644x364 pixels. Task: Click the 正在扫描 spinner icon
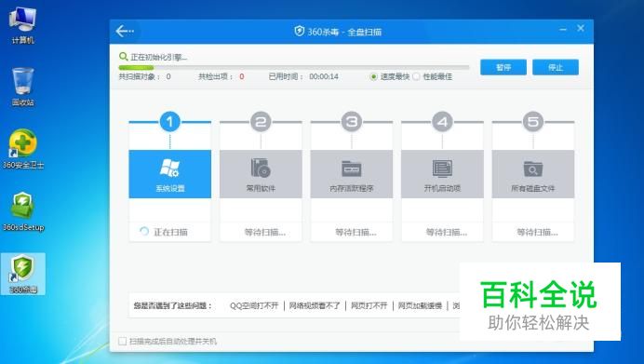click(144, 231)
